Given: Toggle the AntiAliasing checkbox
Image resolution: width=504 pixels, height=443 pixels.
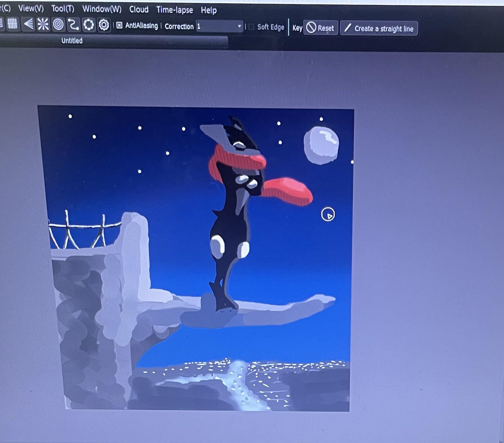Looking at the screenshot, I should coord(119,26).
